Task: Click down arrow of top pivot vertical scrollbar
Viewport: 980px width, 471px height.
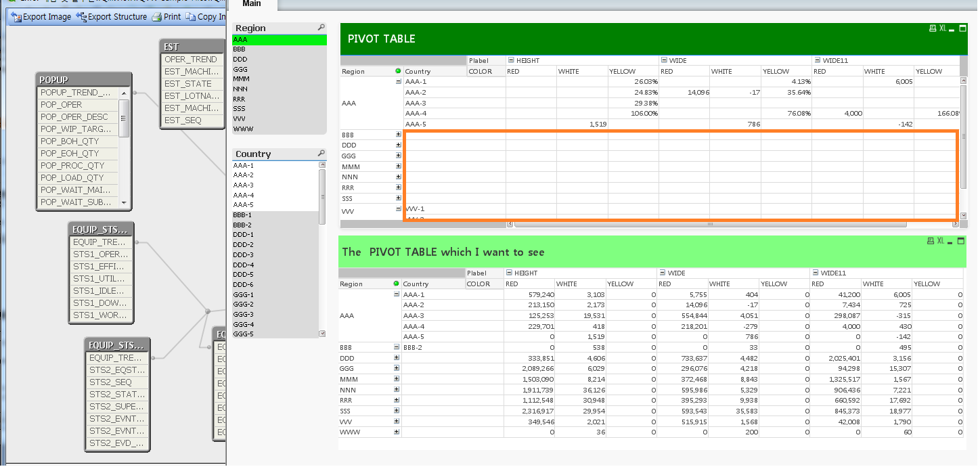Action: click(964, 215)
